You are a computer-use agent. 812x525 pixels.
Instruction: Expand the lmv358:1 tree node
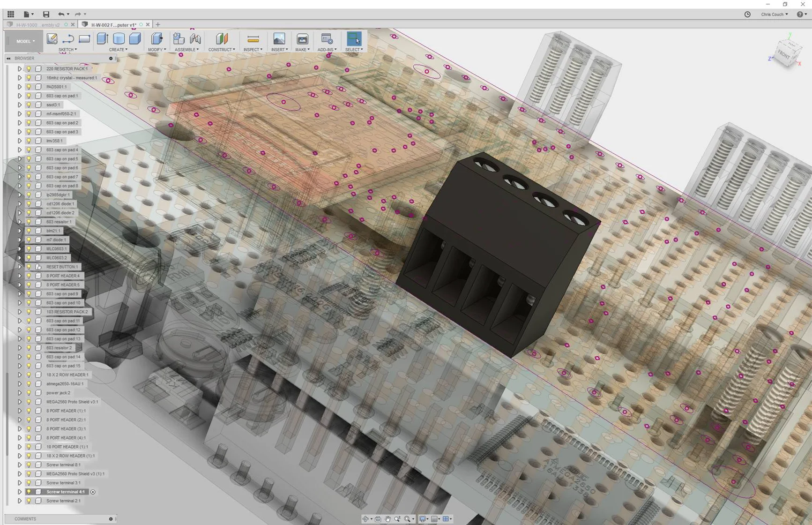tap(20, 141)
